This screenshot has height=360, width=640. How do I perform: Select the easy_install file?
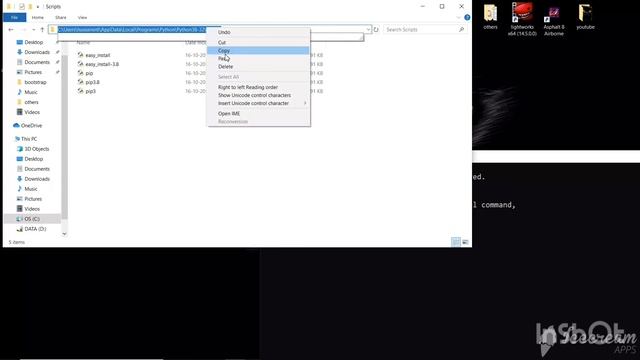[x=98, y=55]
